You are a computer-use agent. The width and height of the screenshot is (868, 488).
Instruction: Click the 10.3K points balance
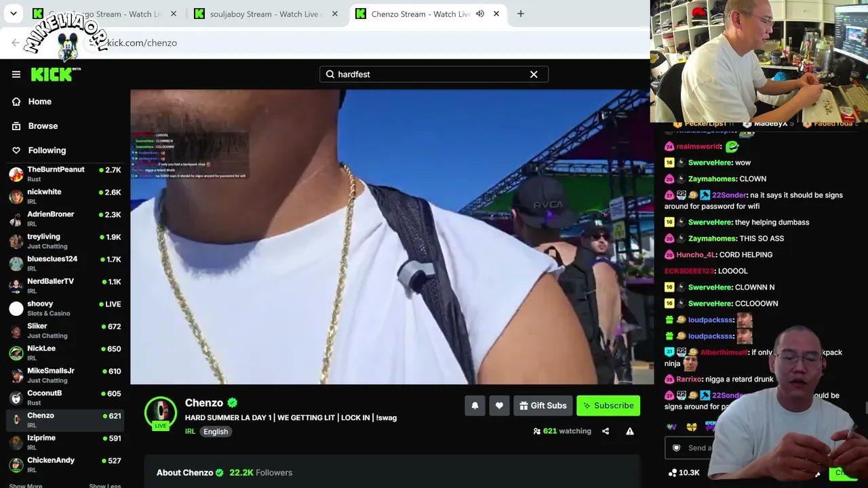coord(684,473)
